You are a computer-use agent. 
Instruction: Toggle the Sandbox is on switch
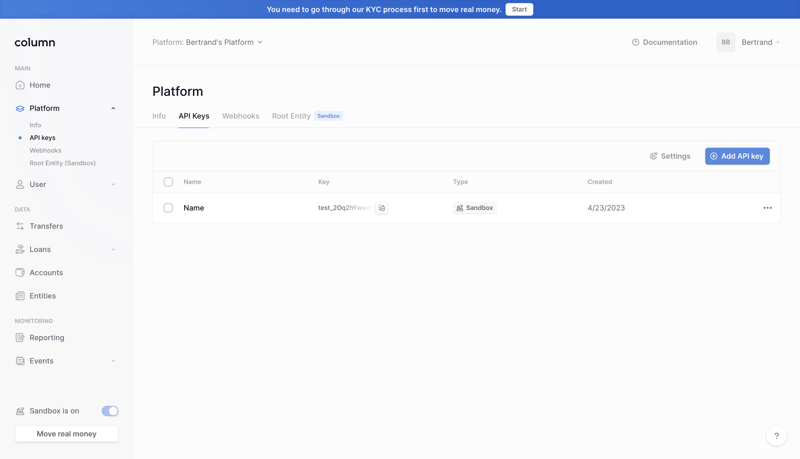(110, 411)
